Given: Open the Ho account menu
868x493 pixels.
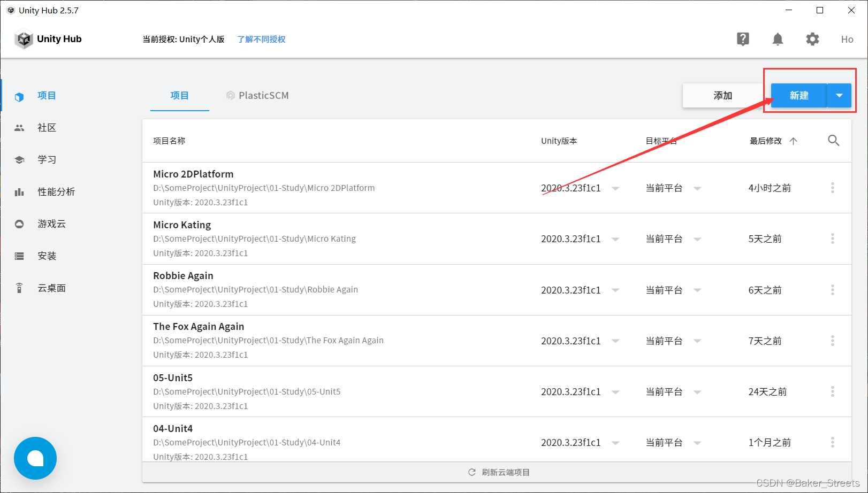Looking at the screenshot, I should point(847,40).
